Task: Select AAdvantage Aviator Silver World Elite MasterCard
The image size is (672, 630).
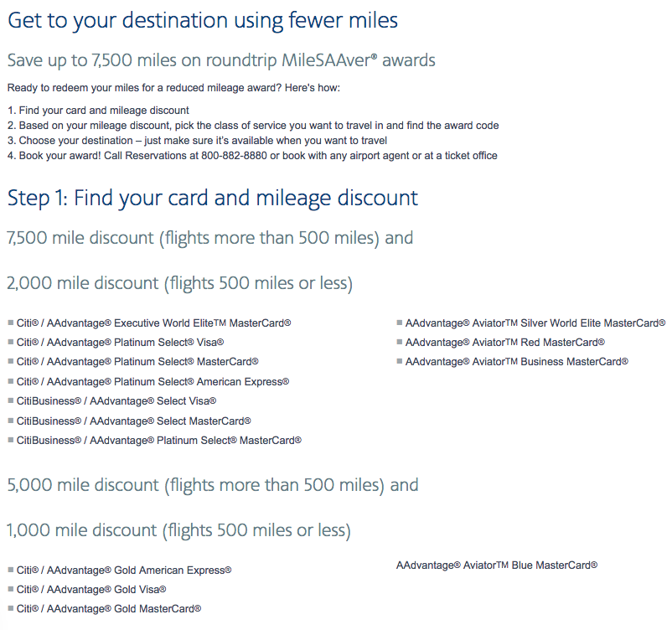Action: (x=535, y=323)
